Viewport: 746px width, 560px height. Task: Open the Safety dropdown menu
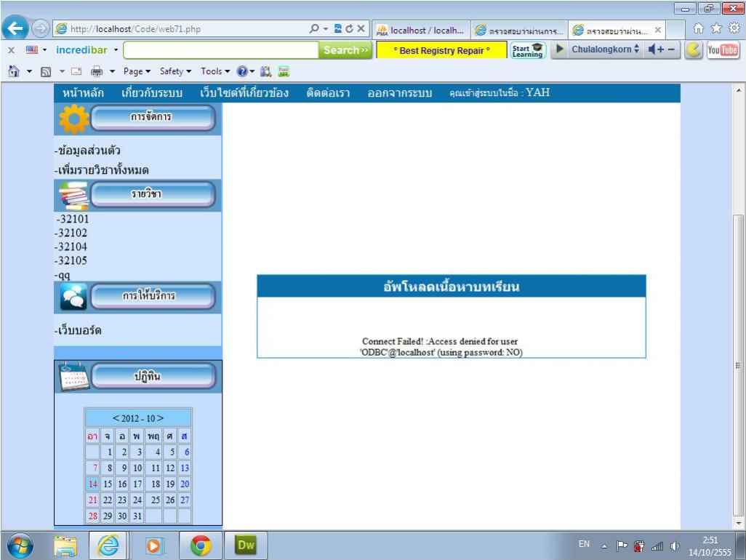click(175, 71)
